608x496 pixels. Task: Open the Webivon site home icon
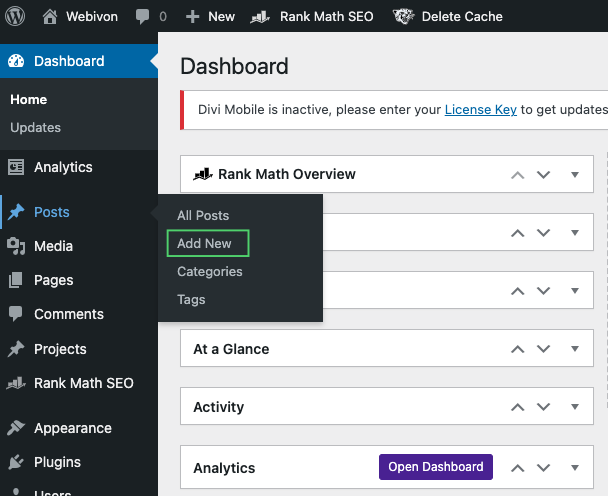click(50, 17)
